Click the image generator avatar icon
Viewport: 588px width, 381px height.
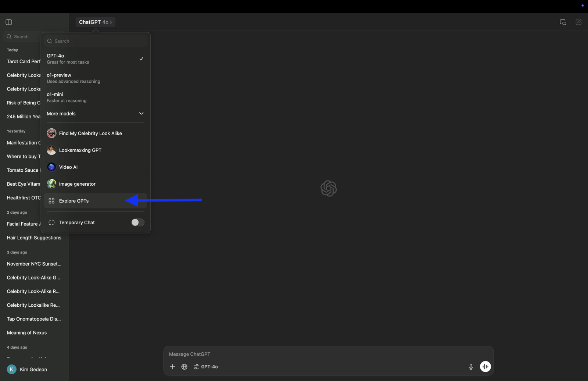(x=51, y=184)
